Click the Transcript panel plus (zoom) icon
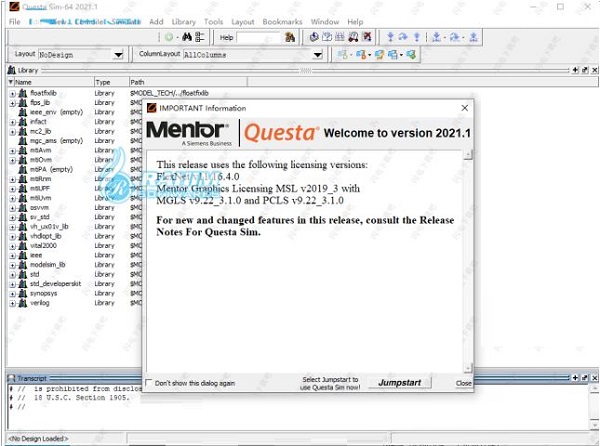This screenshot has height=446, width=600. tap(575, 378)
